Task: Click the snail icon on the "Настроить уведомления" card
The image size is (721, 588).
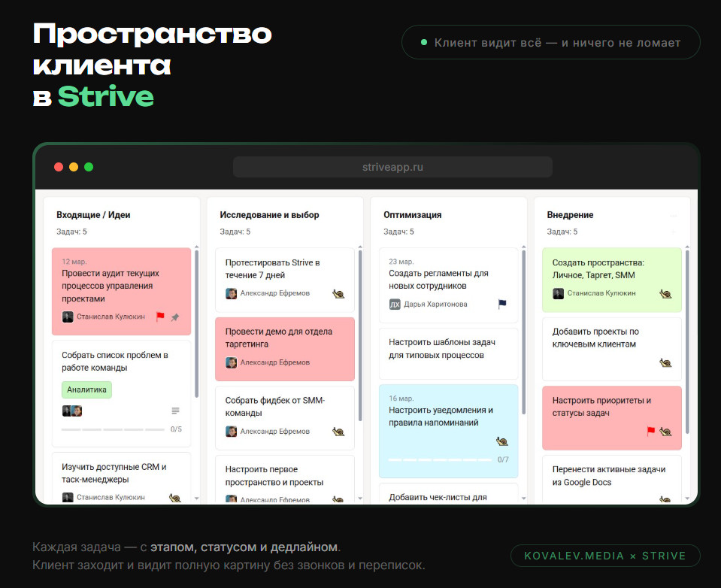Action: tap(502, 441)
